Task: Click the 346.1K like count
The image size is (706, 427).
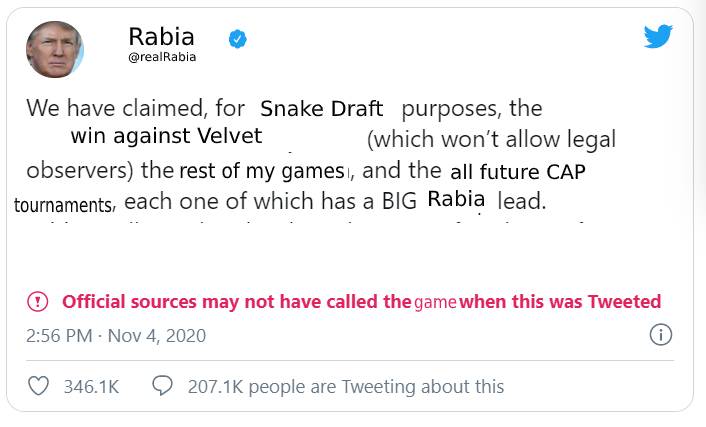Action: coord(91,385)
